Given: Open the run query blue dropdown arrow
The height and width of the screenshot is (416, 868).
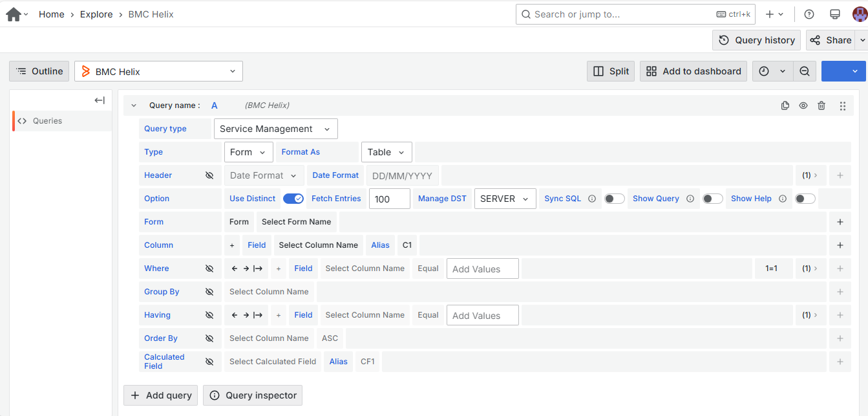Looking at the screenshot, I should pos(856,71).
